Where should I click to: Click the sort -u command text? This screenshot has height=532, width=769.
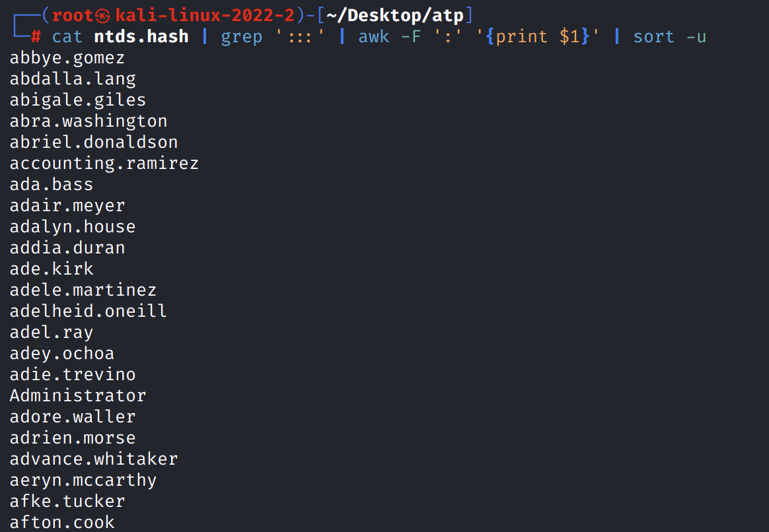pos(669,36)
